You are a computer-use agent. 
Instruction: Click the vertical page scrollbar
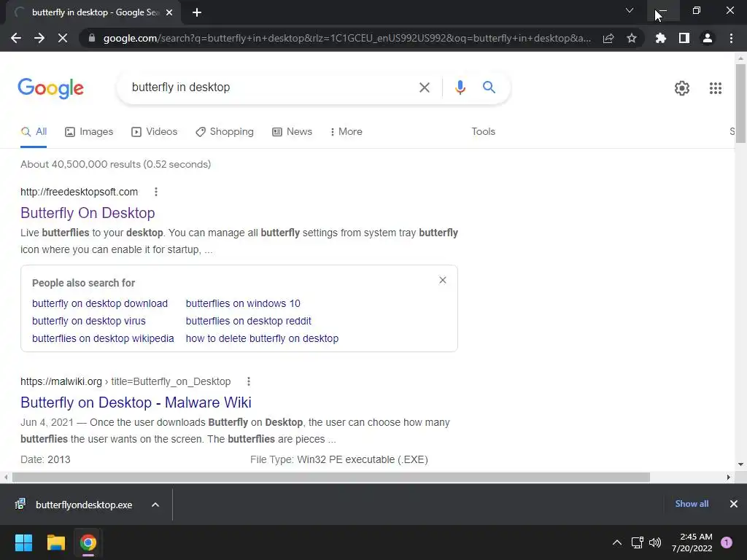740,104
